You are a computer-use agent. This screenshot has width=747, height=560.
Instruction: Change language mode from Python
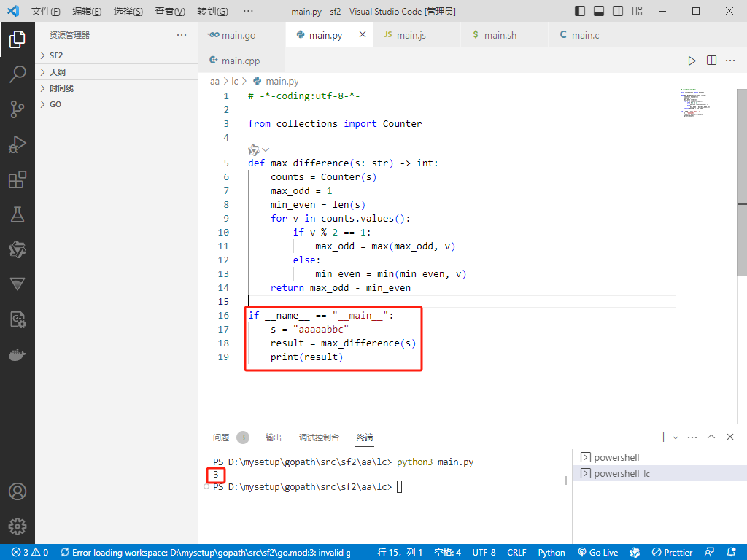pyautogui.click(x=551, y=553)
